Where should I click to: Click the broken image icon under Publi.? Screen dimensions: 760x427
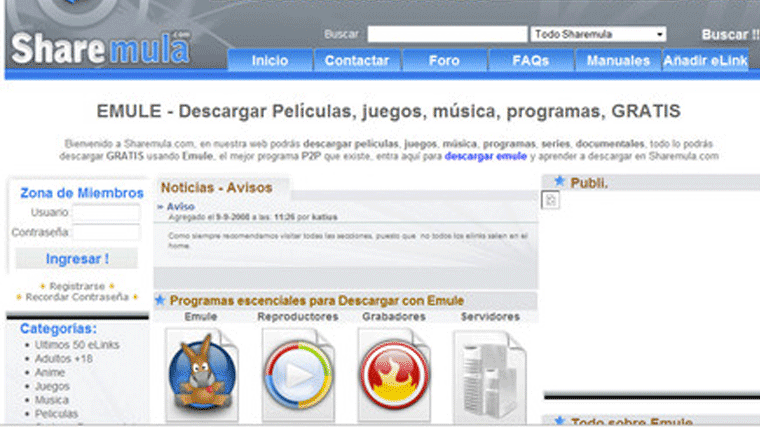[551, 200]
